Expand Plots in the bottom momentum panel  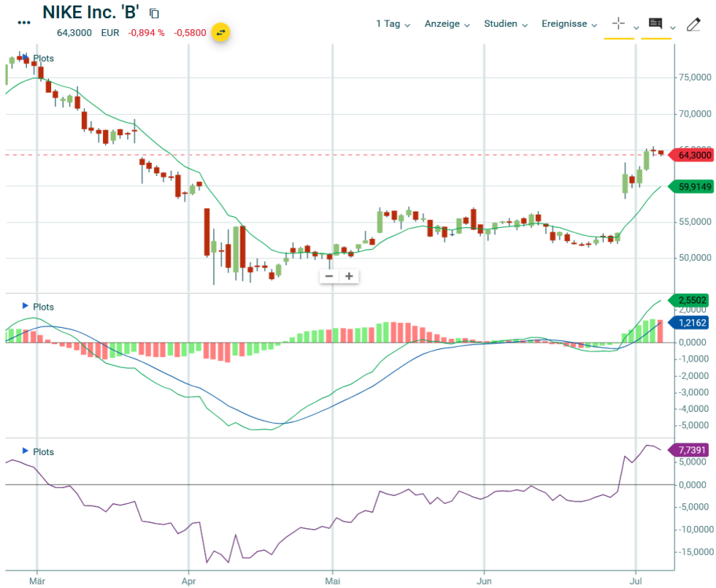coord(39,451)
